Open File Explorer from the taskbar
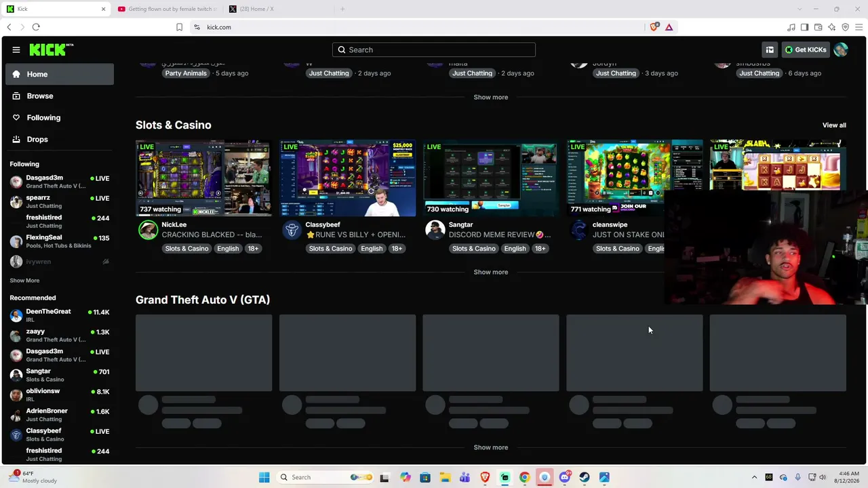The width and height of the screenshot is (868, 488). [445, 477]
